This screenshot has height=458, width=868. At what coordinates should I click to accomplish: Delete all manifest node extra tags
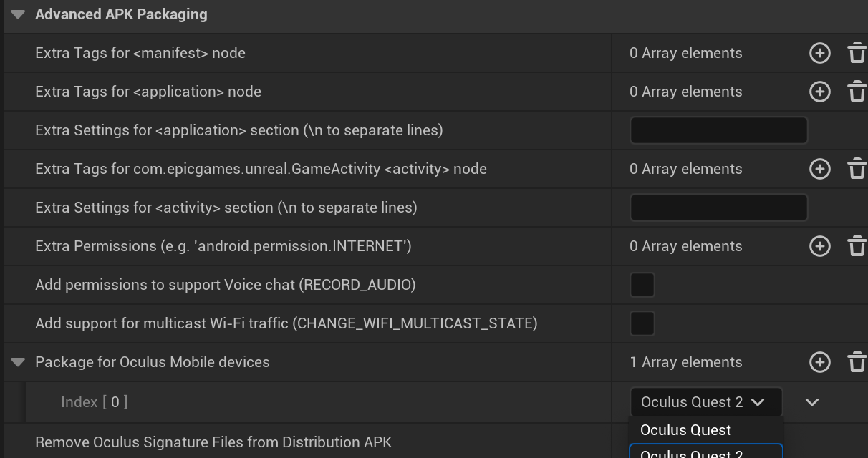click(857, 53)
